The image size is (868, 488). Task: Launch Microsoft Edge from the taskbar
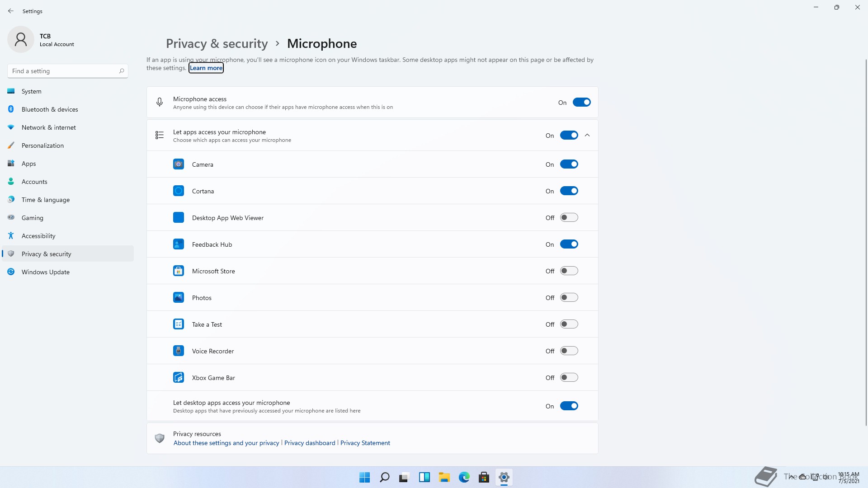(464, 477)
